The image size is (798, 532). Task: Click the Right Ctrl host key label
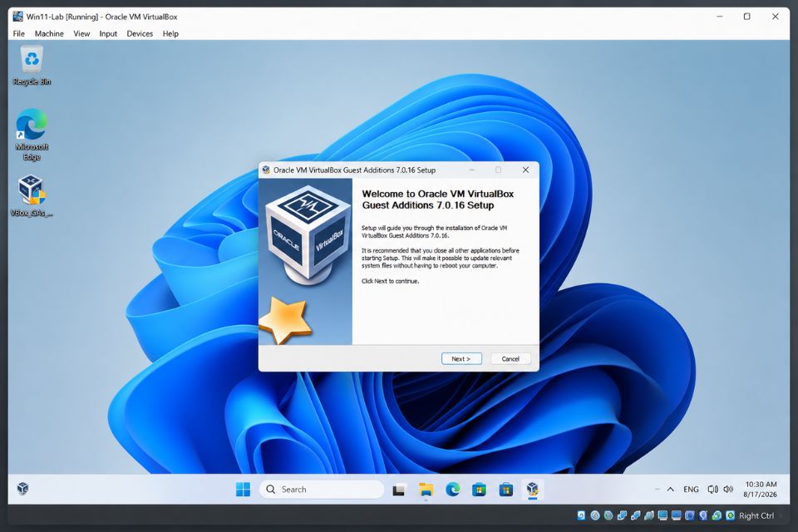[x=756, y=515]
